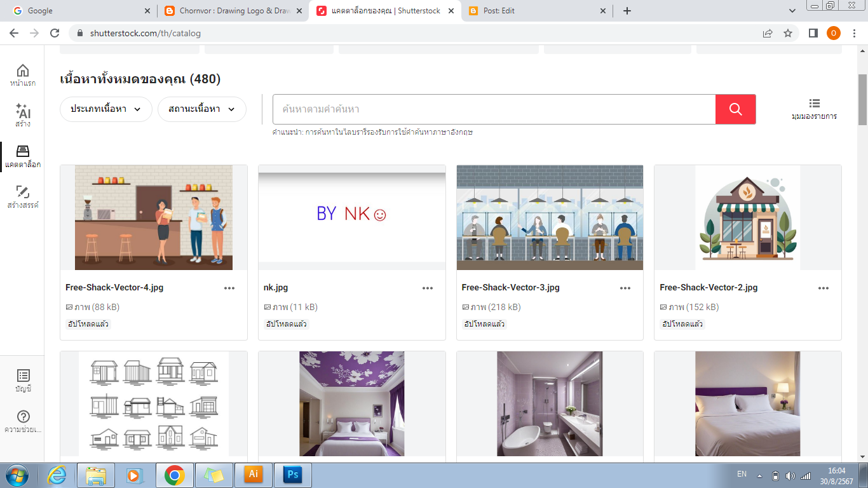868x488 pixels.
Task: Open more options for nk.jpg
Action: pos(428,288)
